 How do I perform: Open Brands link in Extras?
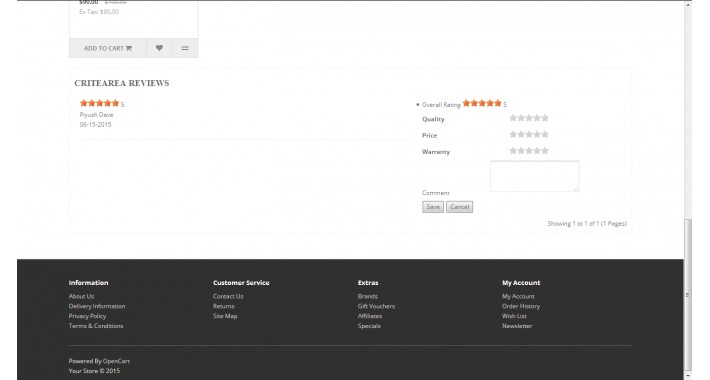368,296
